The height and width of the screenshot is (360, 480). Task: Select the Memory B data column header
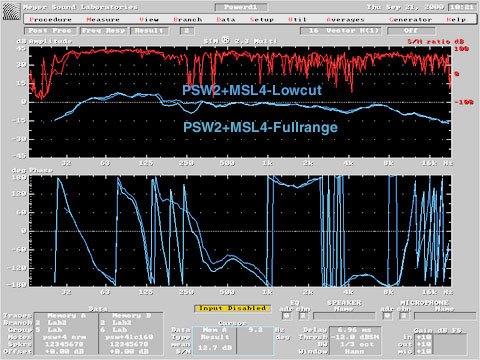pyautogui.click(x=132, y=315)
